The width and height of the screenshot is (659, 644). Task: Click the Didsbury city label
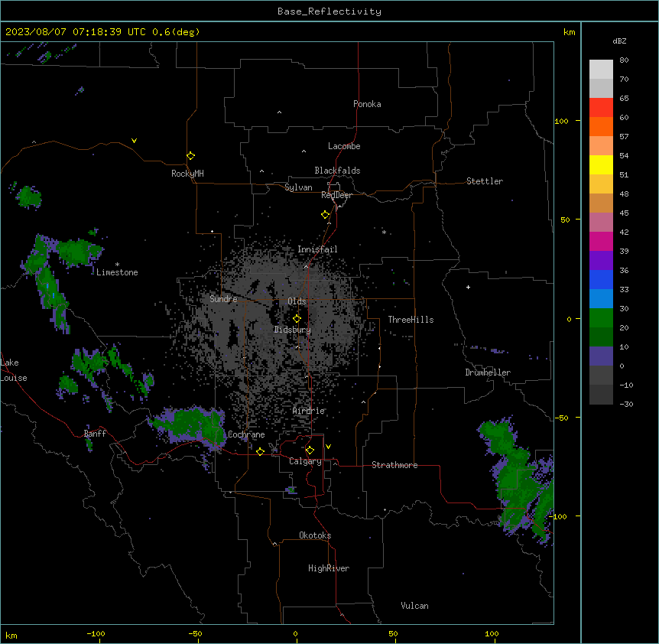(x=293, y=330)
